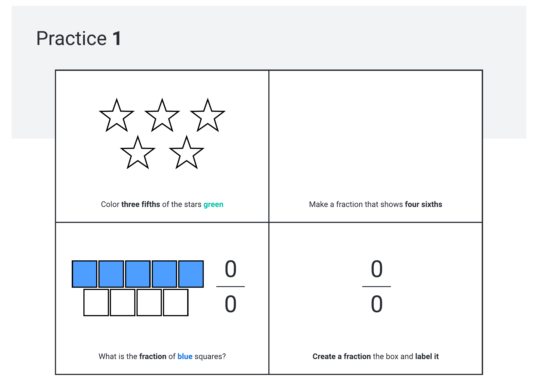Image resolution: width=538 pixels, height=392 pixels.
Task: Click the numerator beside the blue squares
Action: pos(231,269)
